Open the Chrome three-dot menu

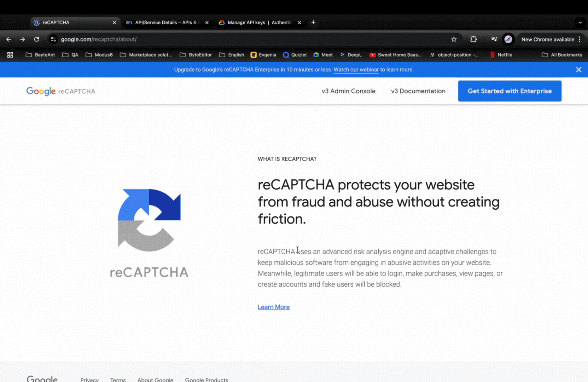(x=580, y=39)
